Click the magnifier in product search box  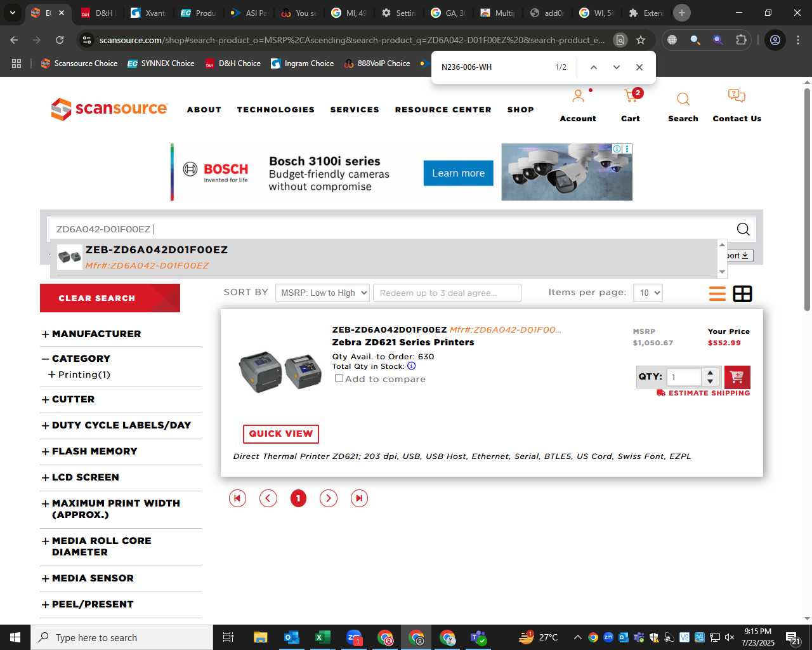tap(743, 229)
